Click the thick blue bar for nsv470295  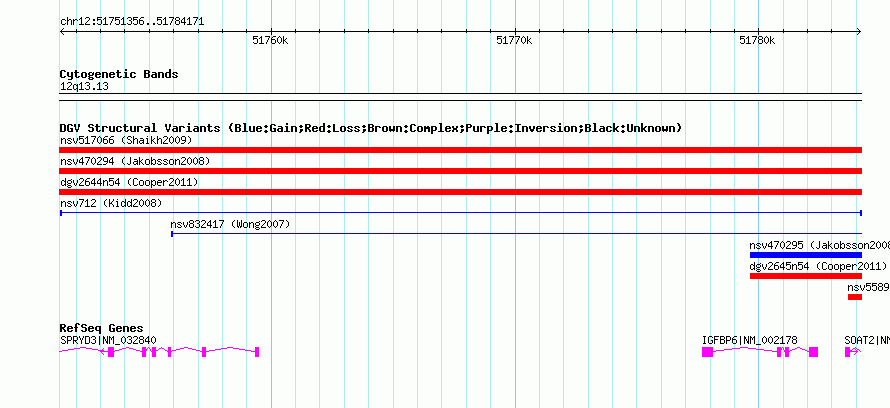click(806, 255)
